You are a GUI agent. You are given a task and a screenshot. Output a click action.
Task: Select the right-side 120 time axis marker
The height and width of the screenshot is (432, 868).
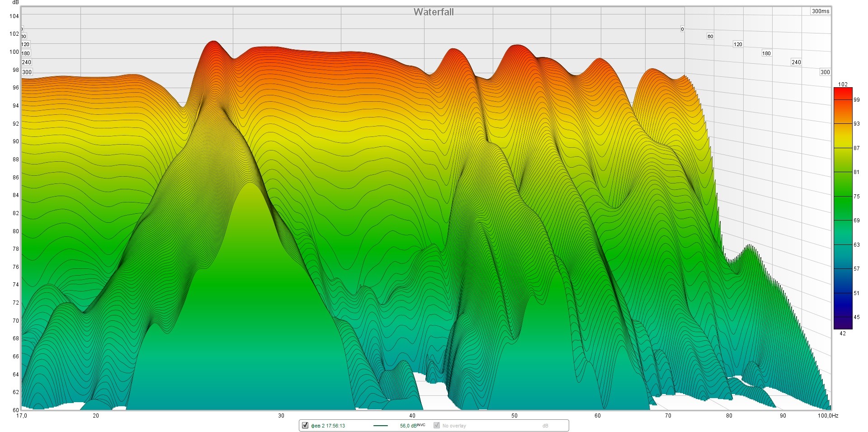tap(738, 44)
